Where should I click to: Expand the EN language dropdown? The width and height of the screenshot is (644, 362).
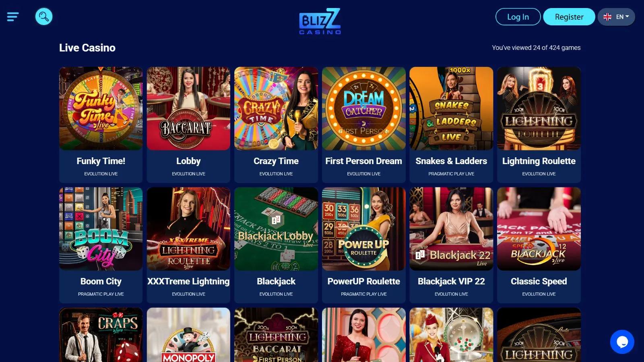pyautogui.click(x=616, y=17)
